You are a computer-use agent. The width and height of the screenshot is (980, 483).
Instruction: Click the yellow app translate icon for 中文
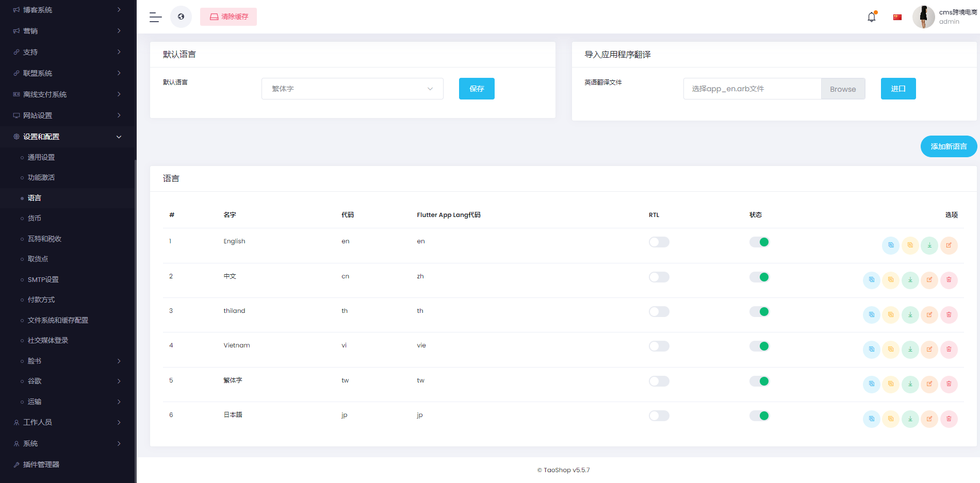coord(891,280)
